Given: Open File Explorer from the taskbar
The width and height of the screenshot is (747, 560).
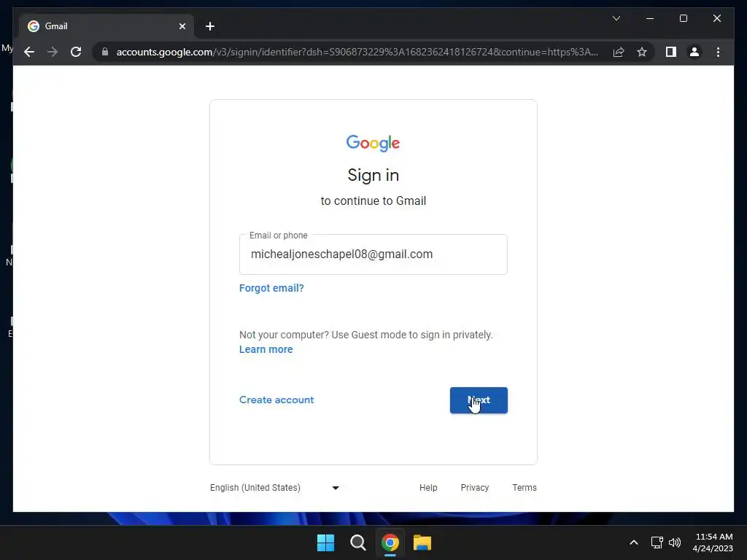Looking at the screenshot, I should [422, 542].
